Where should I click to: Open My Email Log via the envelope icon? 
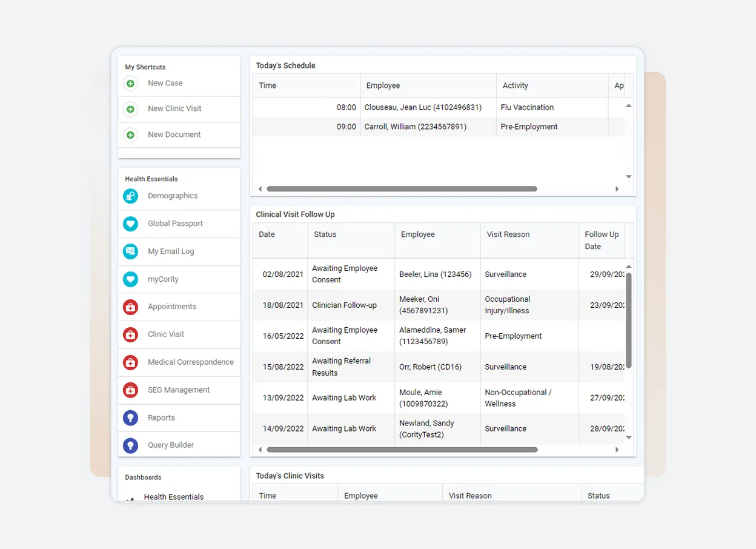[130, 251]
